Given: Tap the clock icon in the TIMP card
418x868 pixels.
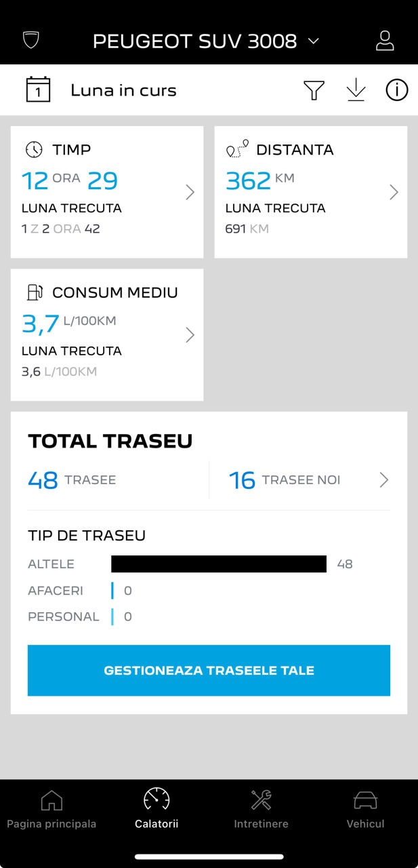Looking at the screenshot, I should point(34,150).
